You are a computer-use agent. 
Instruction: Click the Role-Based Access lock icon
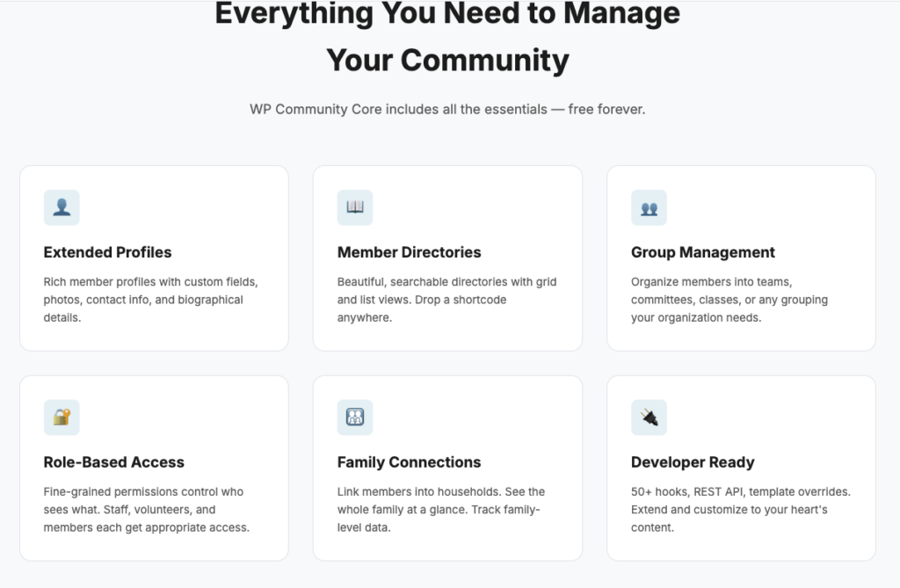[x=62, y=417]
